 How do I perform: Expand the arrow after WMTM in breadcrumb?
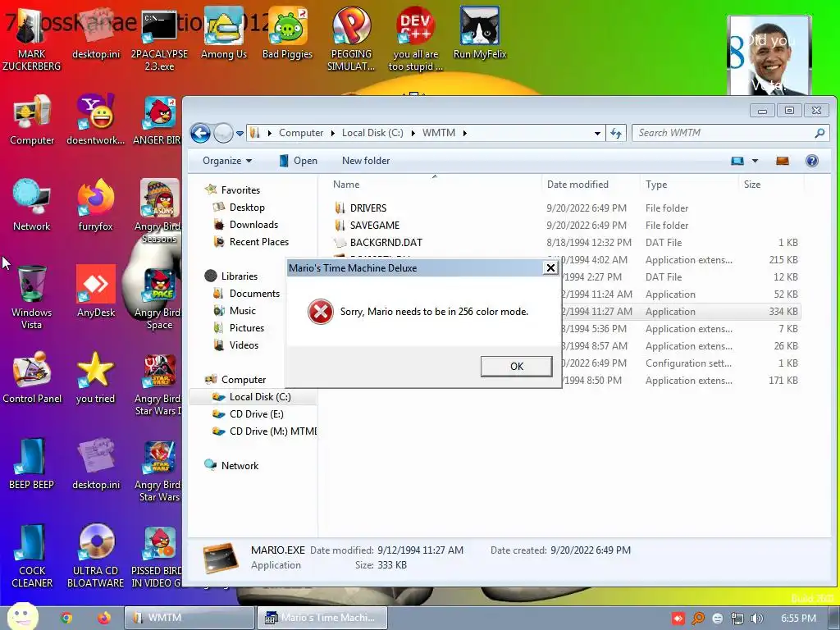coord(464,133)
